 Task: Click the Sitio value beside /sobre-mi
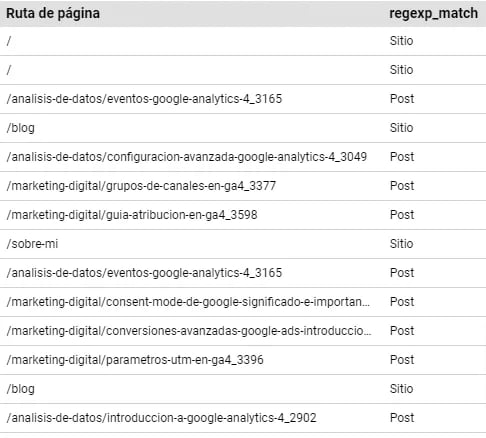coord(401,244)
